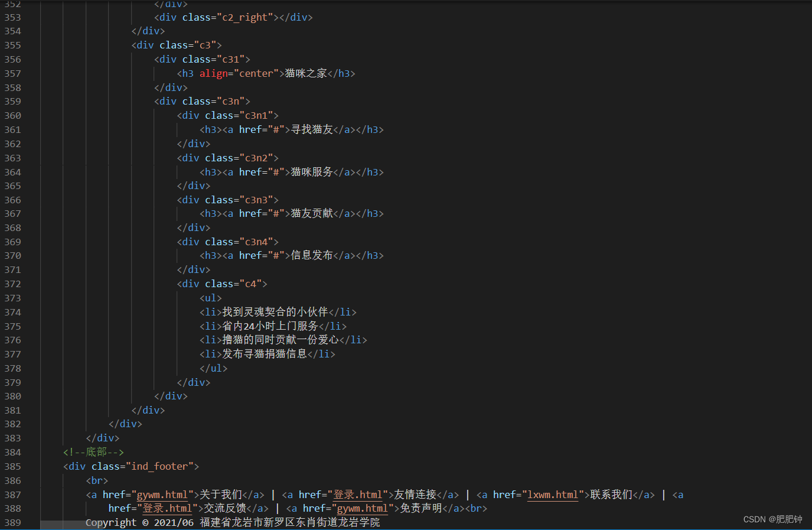Open the 登录.html link before 友情连接
This screenshot has width=812, height=530.
pyautogui.click(x=358, y=495)
